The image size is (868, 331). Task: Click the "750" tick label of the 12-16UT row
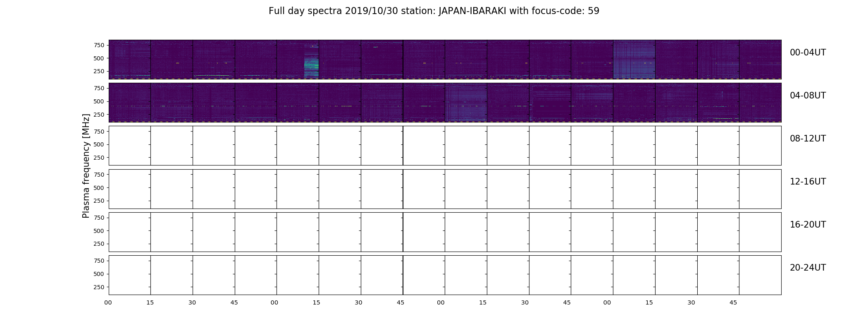99,175
